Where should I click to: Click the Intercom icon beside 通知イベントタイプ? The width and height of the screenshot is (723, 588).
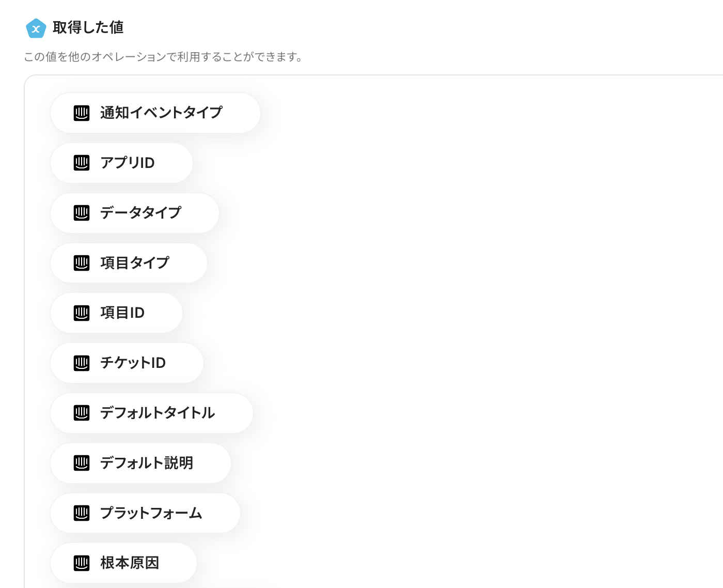tap(82, 113)
